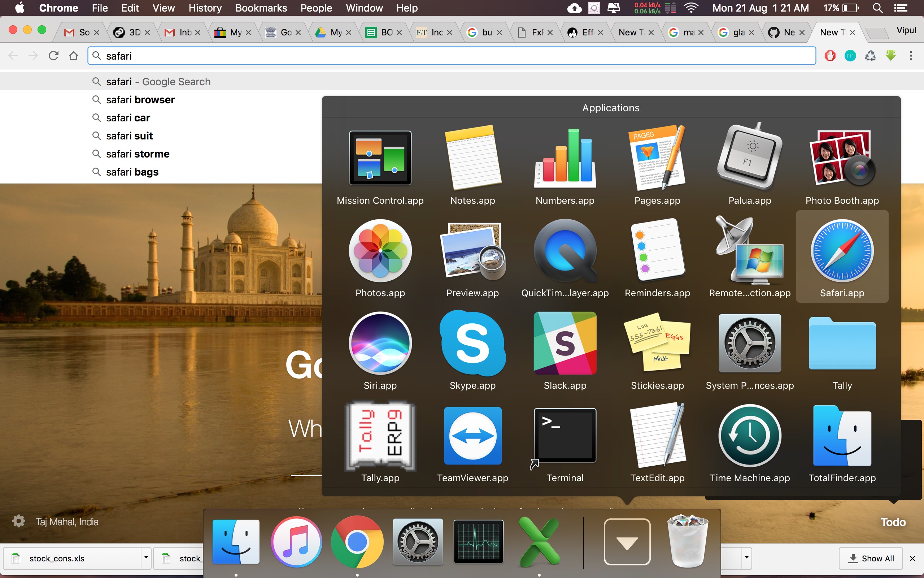The width and height of the screenshot is (924, 578).
Task: Launch QuickTime Player app
Action: click(x=565, y=251)
